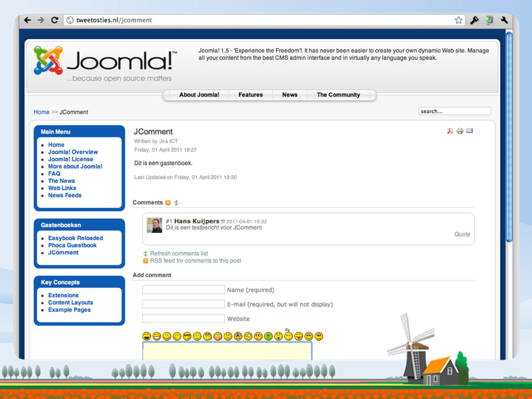Insert the winking smiley
Viewport: 532px width, 399px height.
(x=177, y=336)
